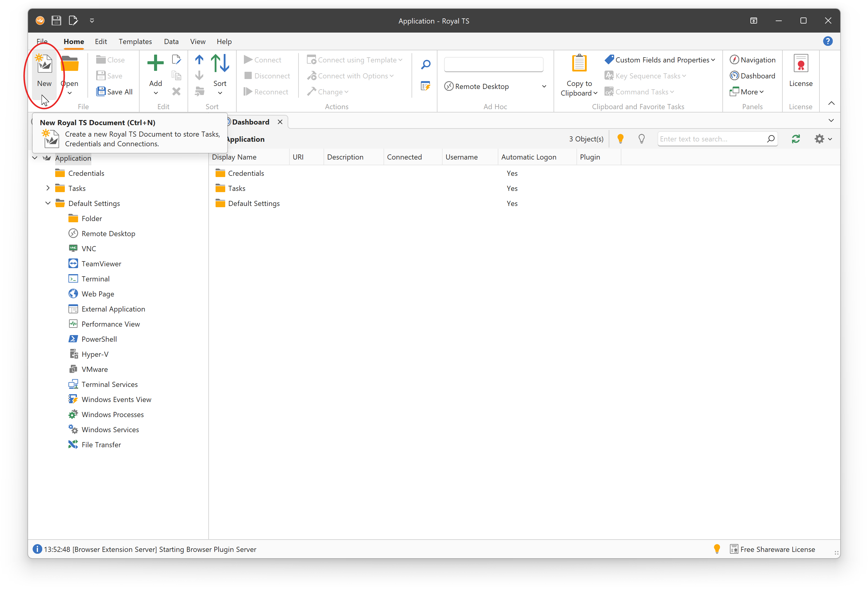The height and width of the screenshot is (589, 868).
Task: Click the New document icon
Action: click(44, 64)
